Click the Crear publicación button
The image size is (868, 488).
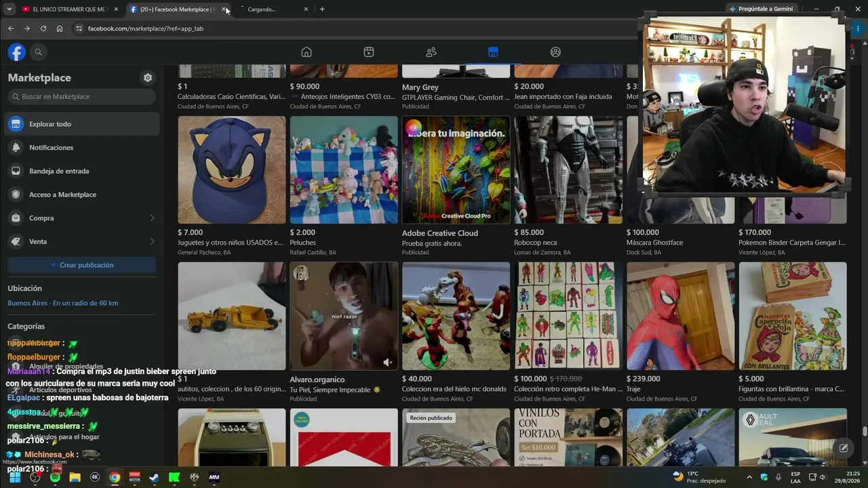pyautogui.click(x=82, y=265)
